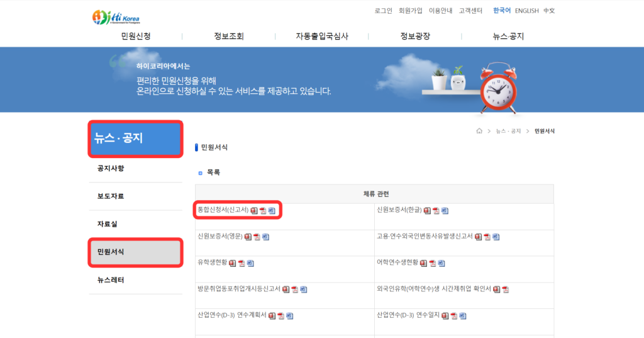
Task: Download PDF icon for 유학생현황
Action: point(241,263)
